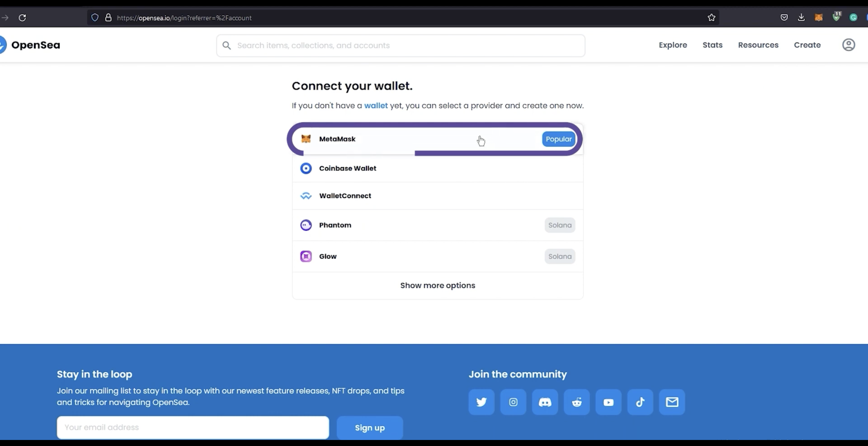Bookmark this page with the star icon
The image size is (868, 446).
[711, 17]
